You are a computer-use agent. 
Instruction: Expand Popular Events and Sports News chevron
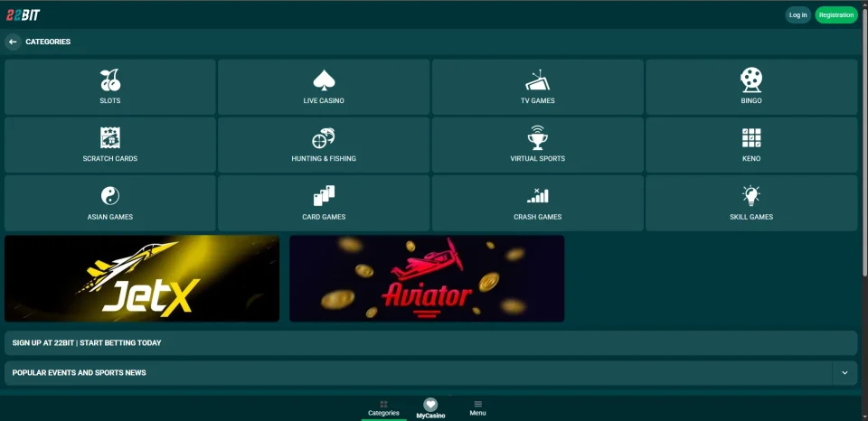[x=844, y=373]
